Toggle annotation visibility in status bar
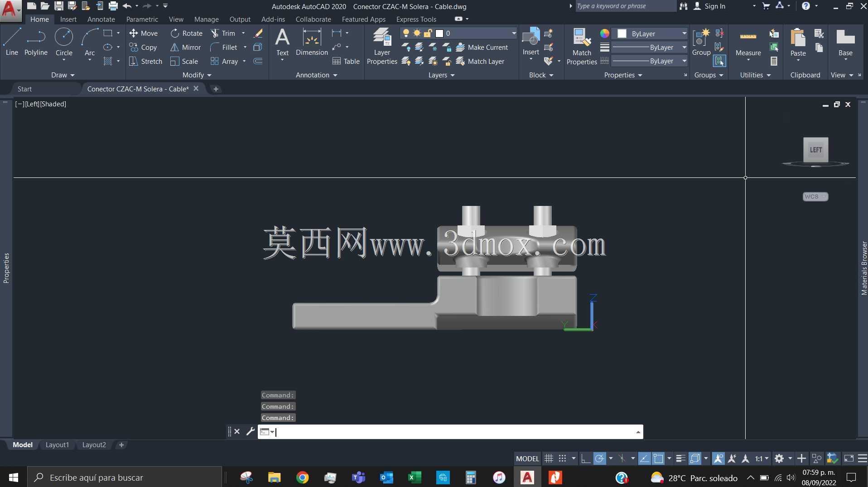Screen dimensions: 868x487 [718, 458]
